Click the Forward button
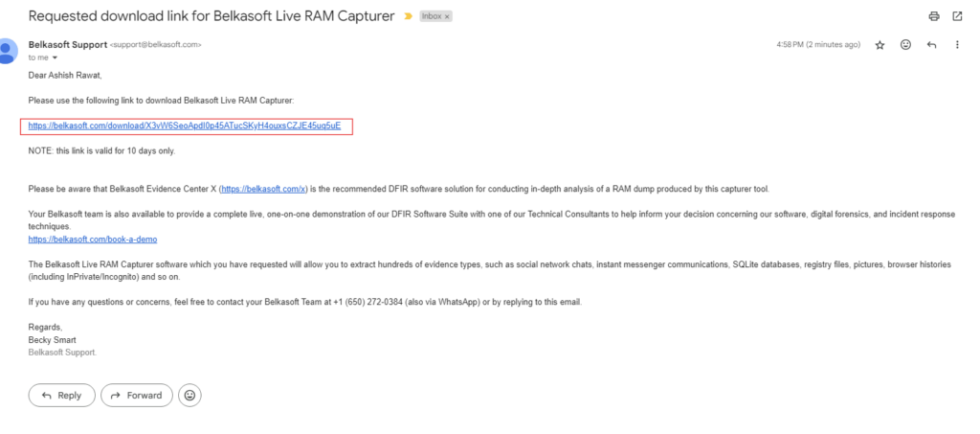 pos(136,396)
